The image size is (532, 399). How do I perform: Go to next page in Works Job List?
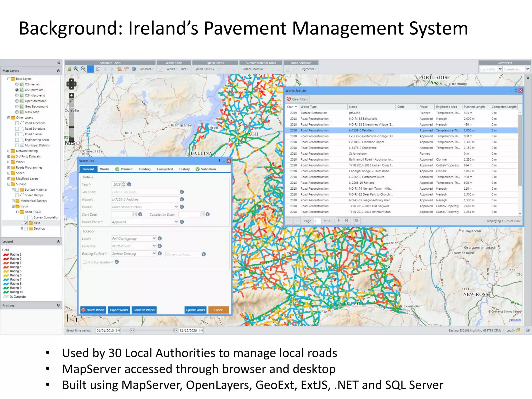click(x=339, y=221)
